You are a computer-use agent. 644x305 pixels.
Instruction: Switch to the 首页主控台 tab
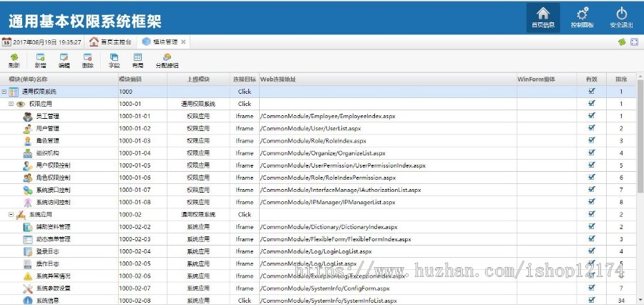110,42
